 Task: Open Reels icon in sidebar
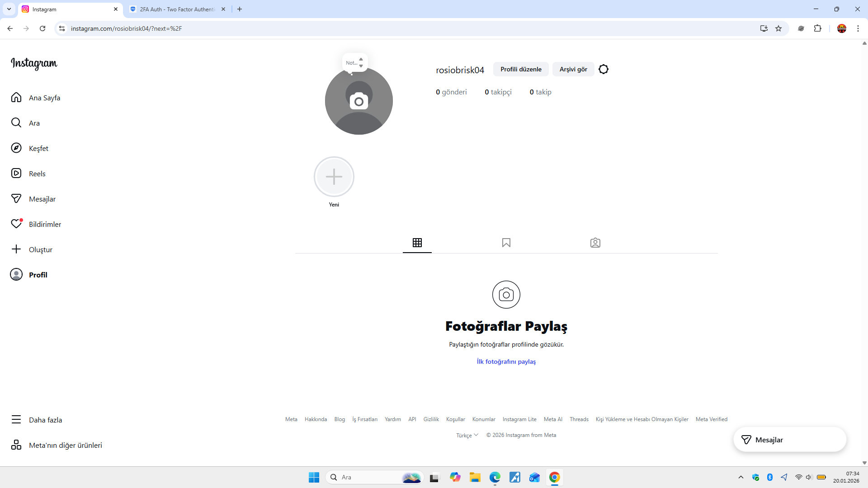[x=16, y=174]
